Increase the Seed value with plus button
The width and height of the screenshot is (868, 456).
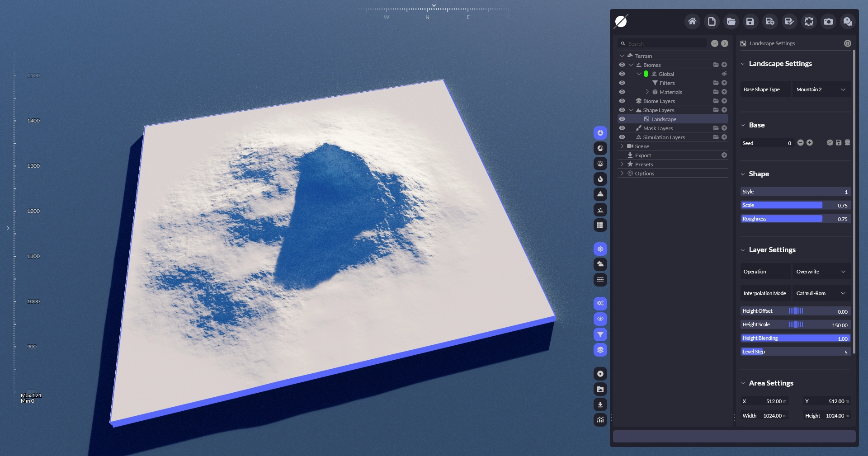[x=810, y=143]
